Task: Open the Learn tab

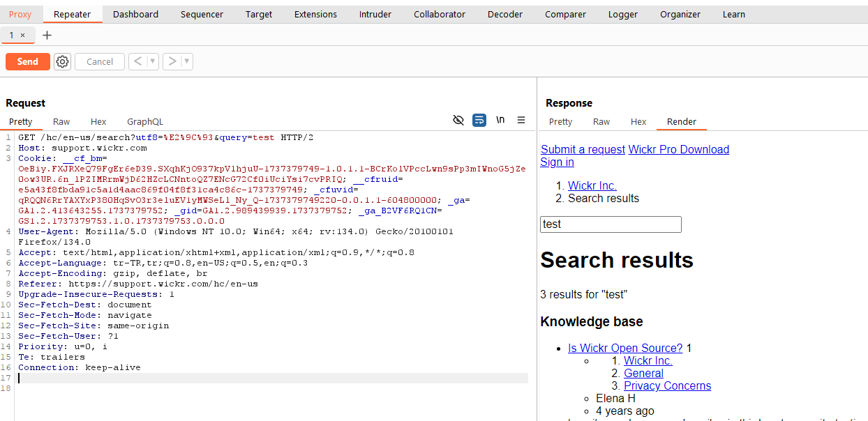Action: point(733,14)
